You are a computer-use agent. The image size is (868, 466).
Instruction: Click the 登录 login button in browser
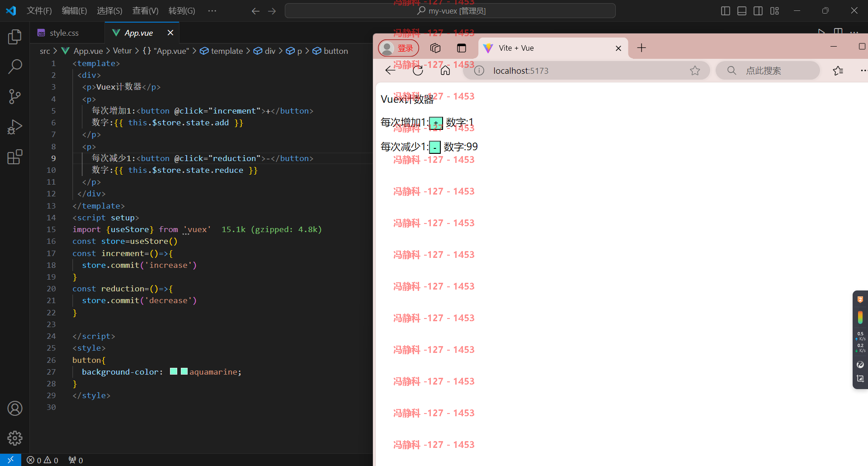(398, 48)
